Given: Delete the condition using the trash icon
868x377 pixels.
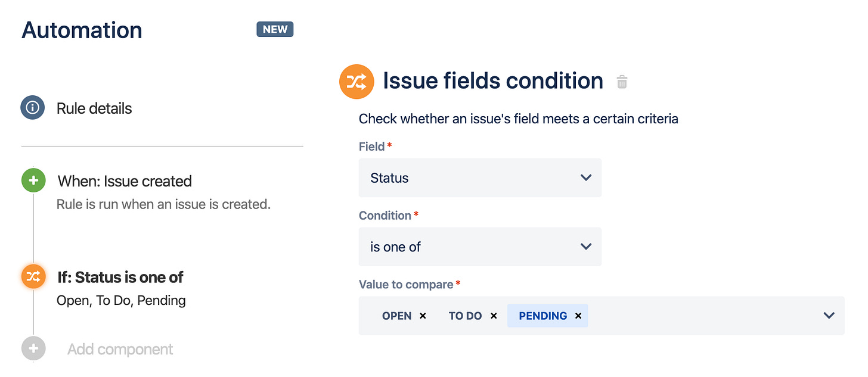Looking at the screenshot, I should (x=622, y=82).
